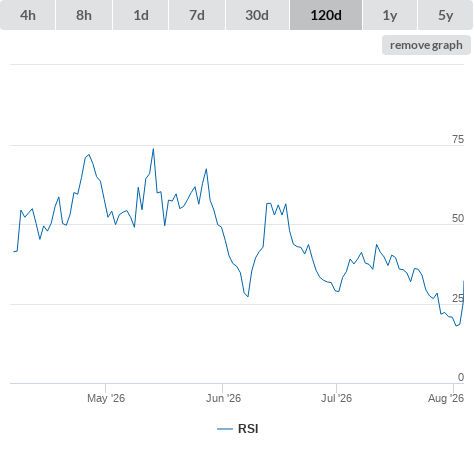474x455 pixels.
Task: Click the 50 y-axis gridline label
Action: [x=458, y=218]
